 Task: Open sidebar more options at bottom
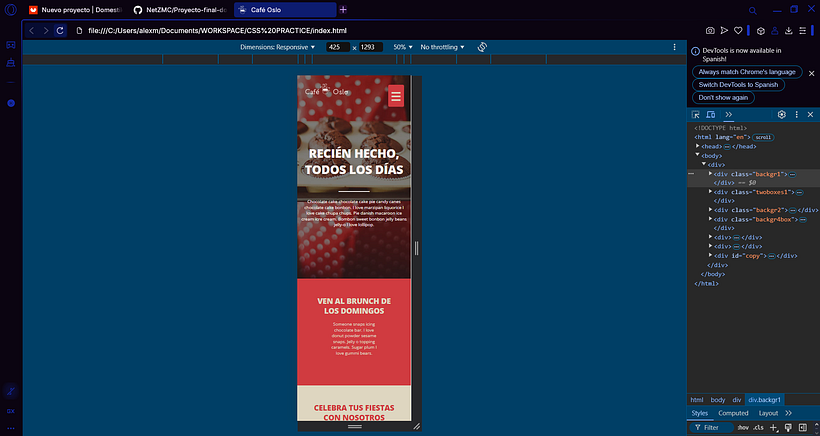click(x=10, y=428)
